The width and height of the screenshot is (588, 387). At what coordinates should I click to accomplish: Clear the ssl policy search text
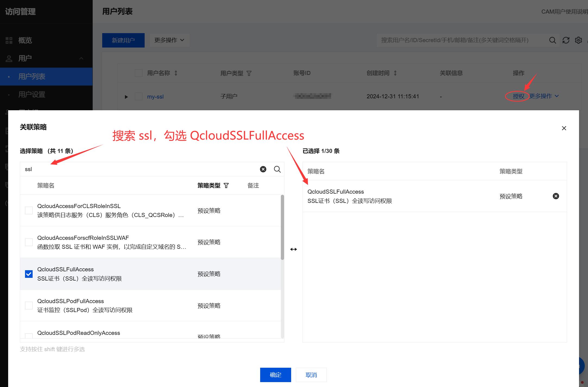(263, 169)
